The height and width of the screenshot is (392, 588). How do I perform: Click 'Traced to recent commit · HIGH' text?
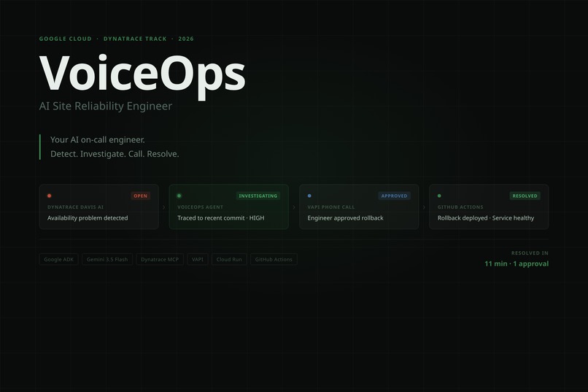221,218
